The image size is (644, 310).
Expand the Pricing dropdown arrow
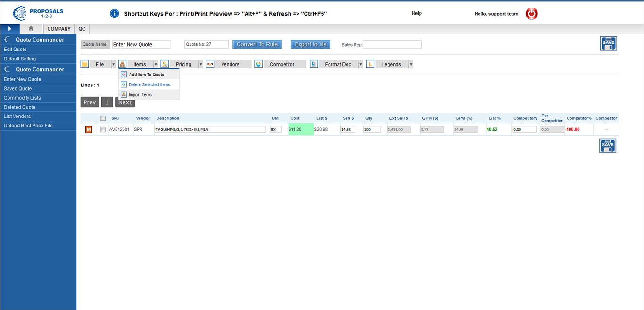200,64
